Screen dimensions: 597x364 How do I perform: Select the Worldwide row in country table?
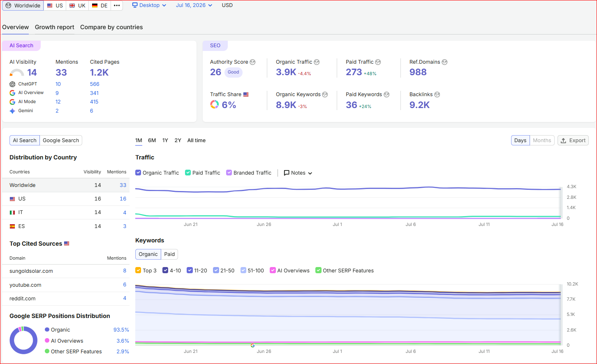point(65,185)
